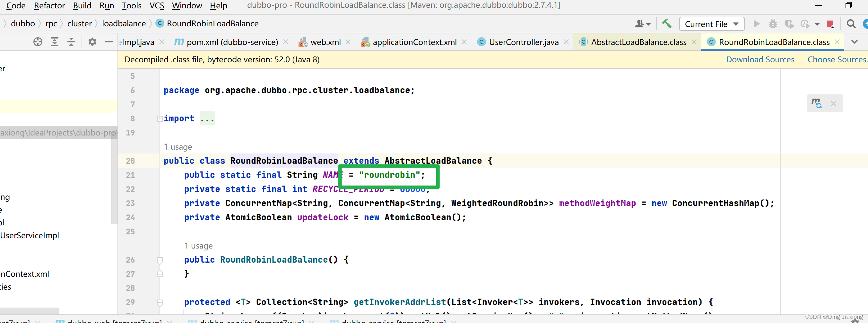Open project panel settings gear
This screenshot has width=868, height=323.
pos(92,42)
